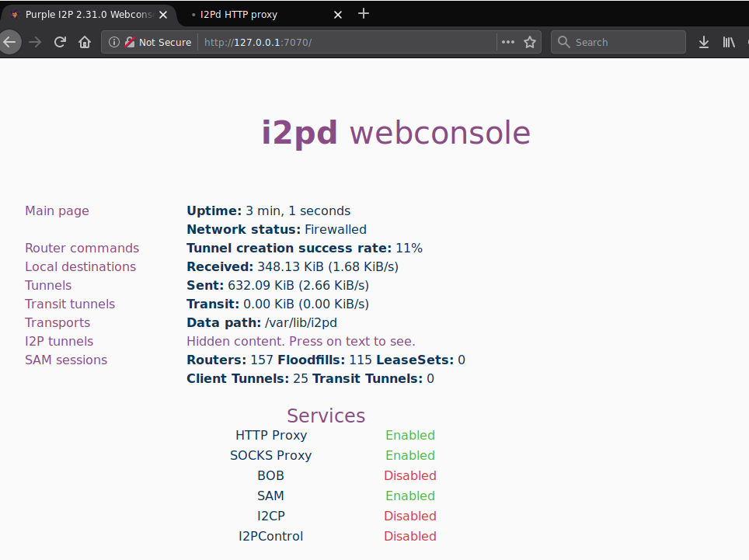Click the Transit 0.00 KiB line
Image resolution: width=749 pixels, height=560 pixels.
[x=277, y=304]
